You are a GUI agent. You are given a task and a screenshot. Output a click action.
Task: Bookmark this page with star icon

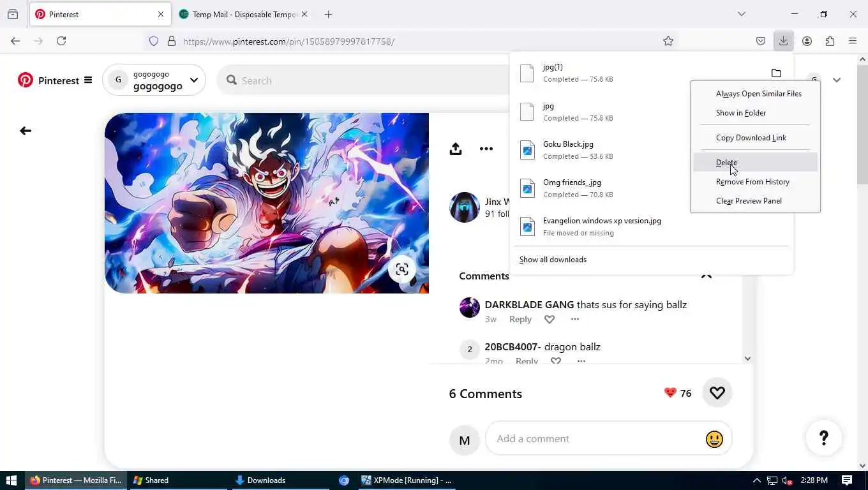(668, 41)
